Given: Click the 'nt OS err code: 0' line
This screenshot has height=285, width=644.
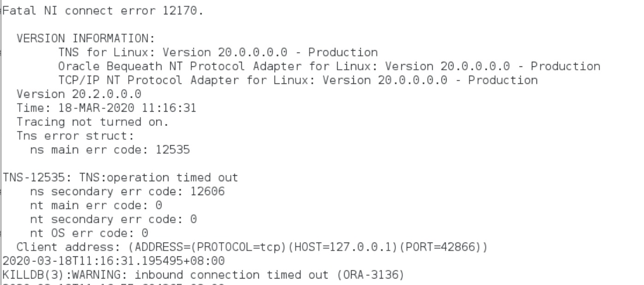Looking at the screenshot, I should click(89, 233).
